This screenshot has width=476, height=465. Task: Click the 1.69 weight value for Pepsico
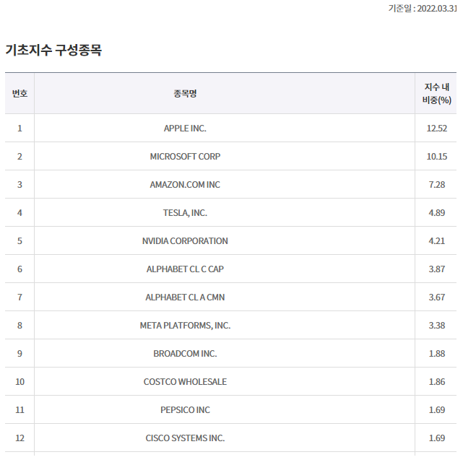pyautogui.click(x=437, y=410)
